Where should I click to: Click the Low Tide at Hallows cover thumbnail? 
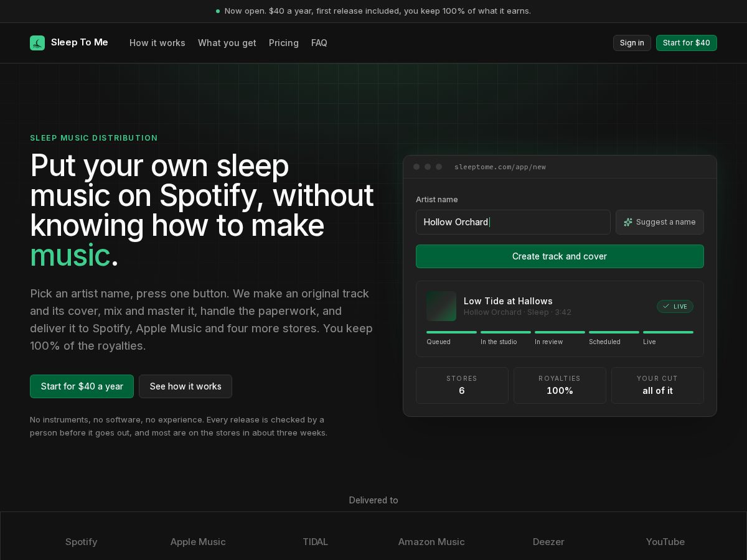441,306
